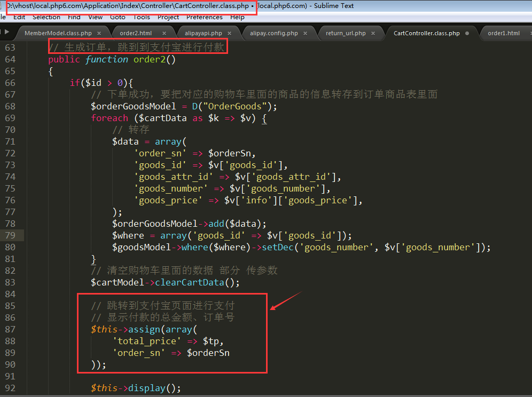The height and width of the screenshot is (397, 532).
Task: Switch to the order1.html tab
Action: tap(503, 33)
